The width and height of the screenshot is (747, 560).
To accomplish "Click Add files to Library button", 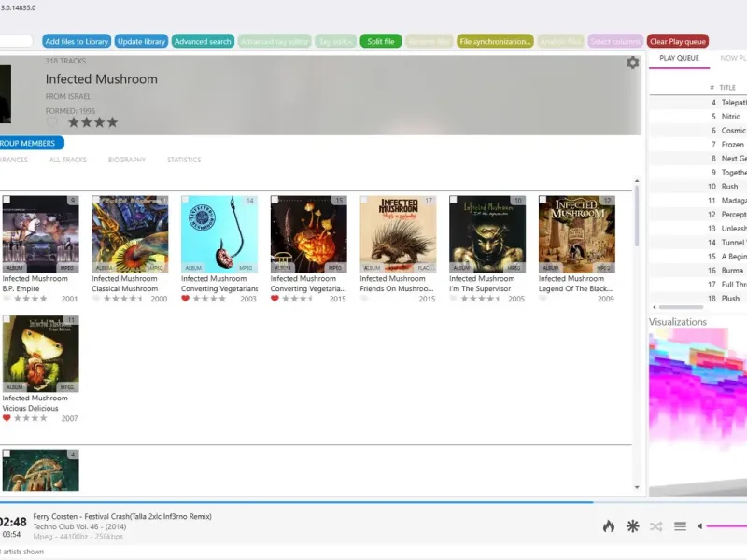I will 77,41.
